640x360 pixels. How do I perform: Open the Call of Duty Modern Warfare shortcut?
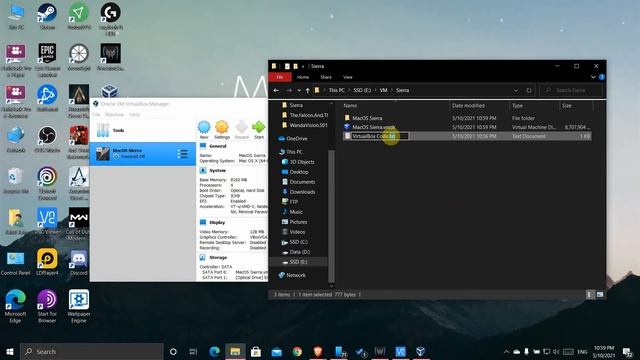tap(79, 224)
